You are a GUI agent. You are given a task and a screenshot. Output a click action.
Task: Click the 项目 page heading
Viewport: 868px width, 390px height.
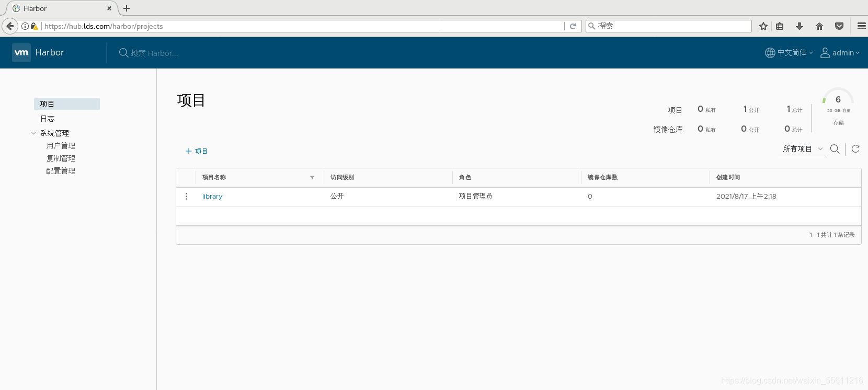(191, 100)
